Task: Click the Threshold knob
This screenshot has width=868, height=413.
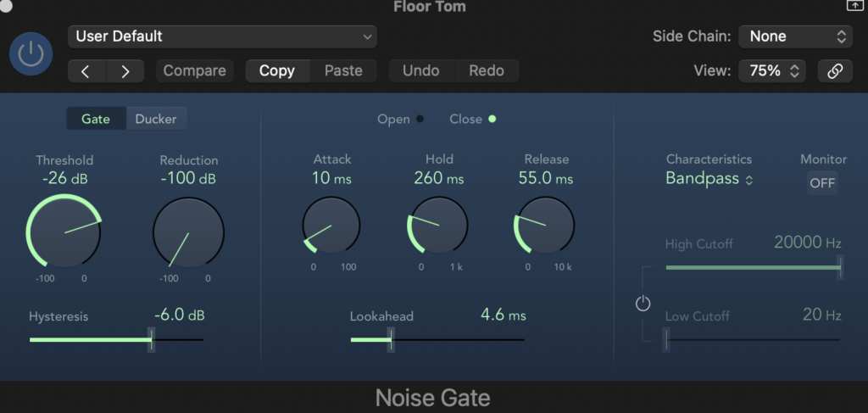Action: tap(64, 232)
